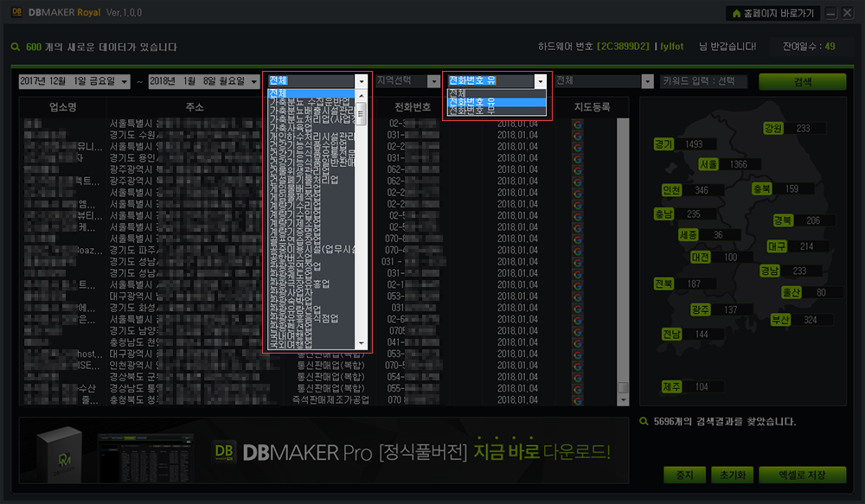Open the Google icon for the 경기도 화성 row
Viewport: 865px width, 504px height.
pos(578,309)
